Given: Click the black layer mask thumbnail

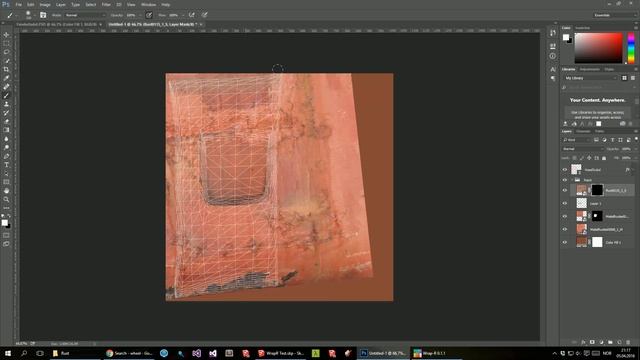Looking at the screenshot, I should coord(597,190).
